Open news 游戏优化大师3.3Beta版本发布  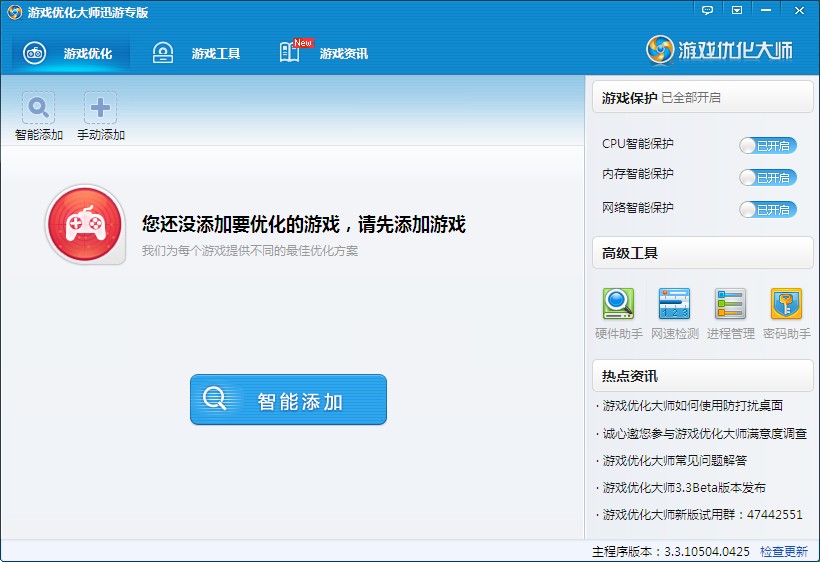pos(684,488)
